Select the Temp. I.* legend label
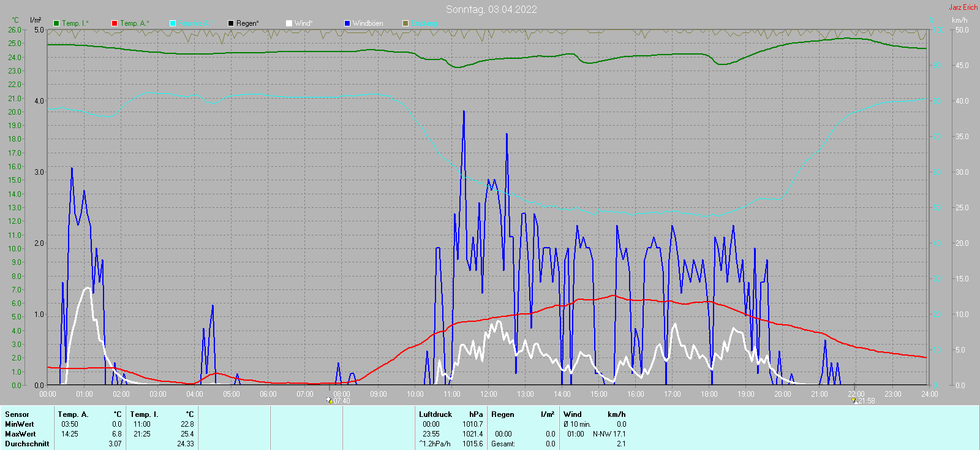Screen dimensions: 980x450 pos(75,23)
